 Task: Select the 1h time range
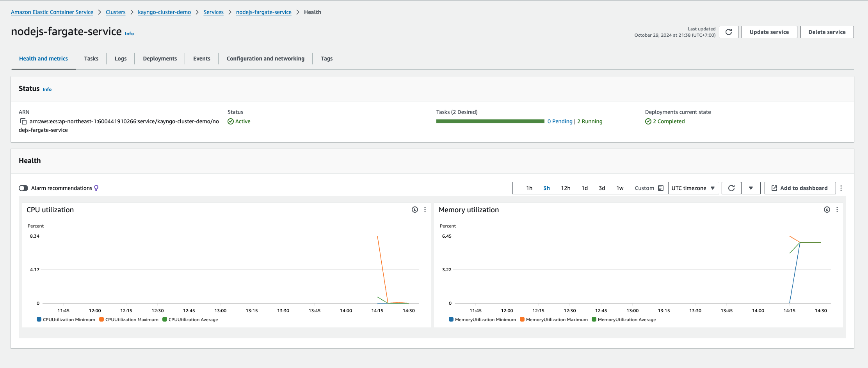(529, 188)
